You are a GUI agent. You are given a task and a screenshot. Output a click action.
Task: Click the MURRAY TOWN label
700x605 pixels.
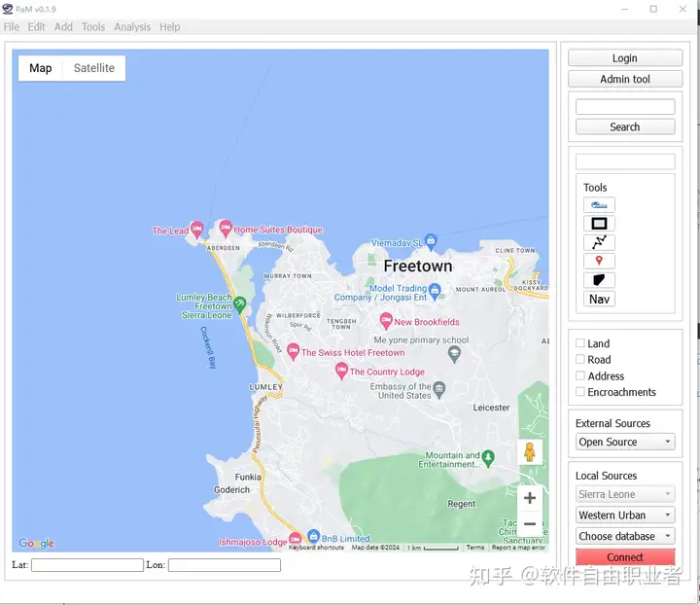tap(288, 276)
